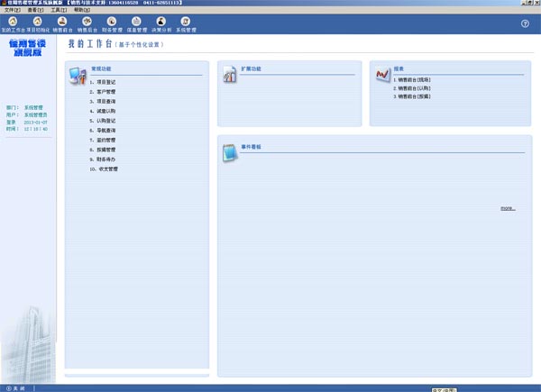
Task: Open 系统管理 in the toolbar
Action: tap(186, 25)
